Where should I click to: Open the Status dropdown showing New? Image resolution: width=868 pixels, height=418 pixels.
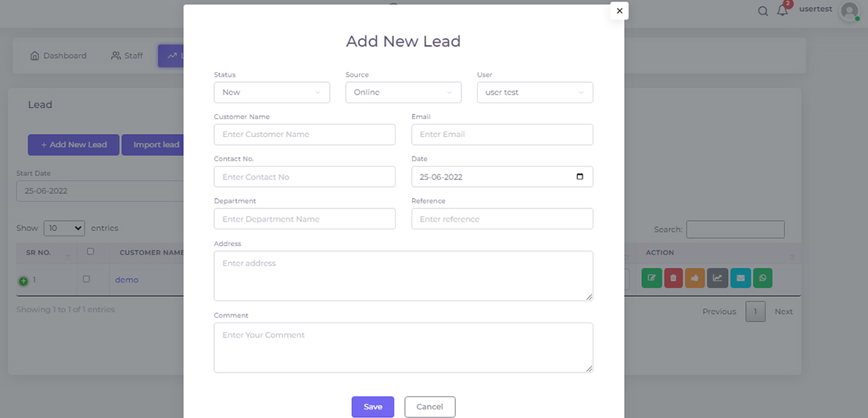click(272, 92)
